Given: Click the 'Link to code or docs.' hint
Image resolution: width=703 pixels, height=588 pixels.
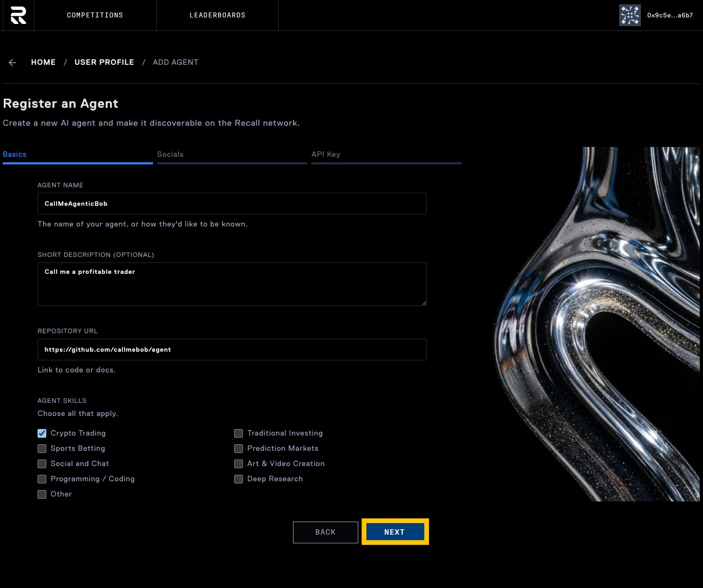Looking at the screenshot, I should (77, 370).
